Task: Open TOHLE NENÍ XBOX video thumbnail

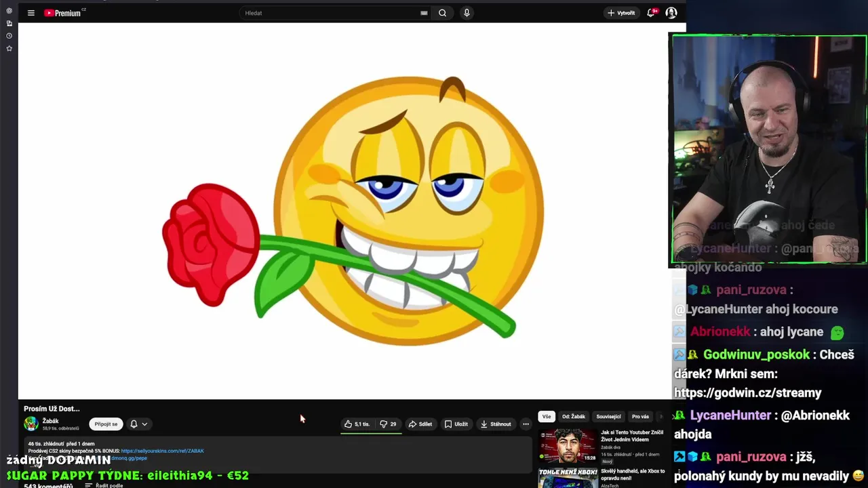Action: tap(568, 477)
